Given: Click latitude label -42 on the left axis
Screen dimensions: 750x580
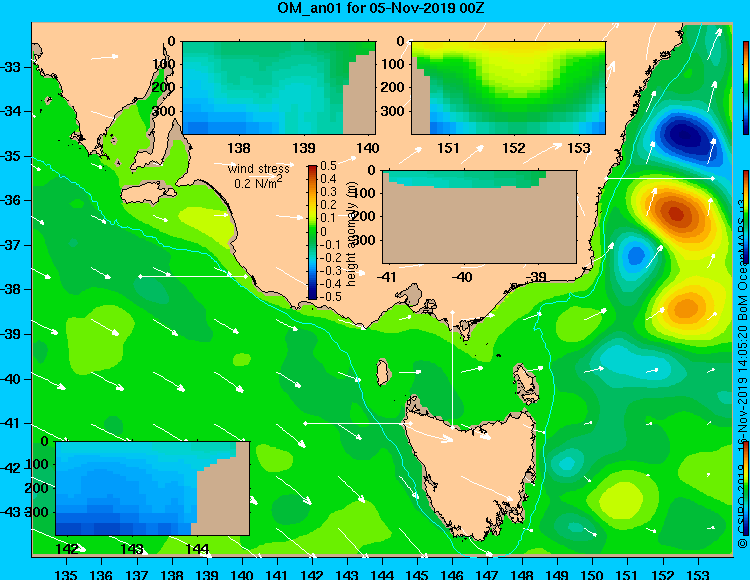Looking at the screenshot, I should tap(11, 468).
